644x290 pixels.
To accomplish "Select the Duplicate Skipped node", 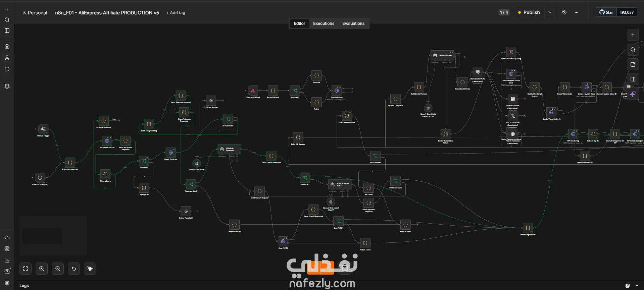I will click(211, 101).
